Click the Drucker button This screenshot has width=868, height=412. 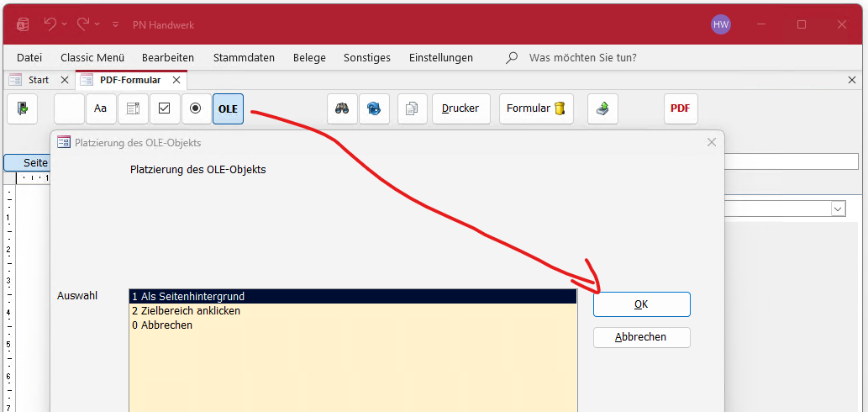point(460,108)
